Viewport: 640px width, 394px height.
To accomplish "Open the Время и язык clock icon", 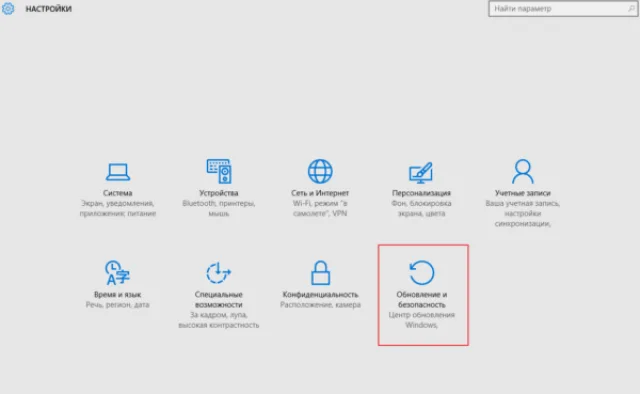I will coord(117,273).
